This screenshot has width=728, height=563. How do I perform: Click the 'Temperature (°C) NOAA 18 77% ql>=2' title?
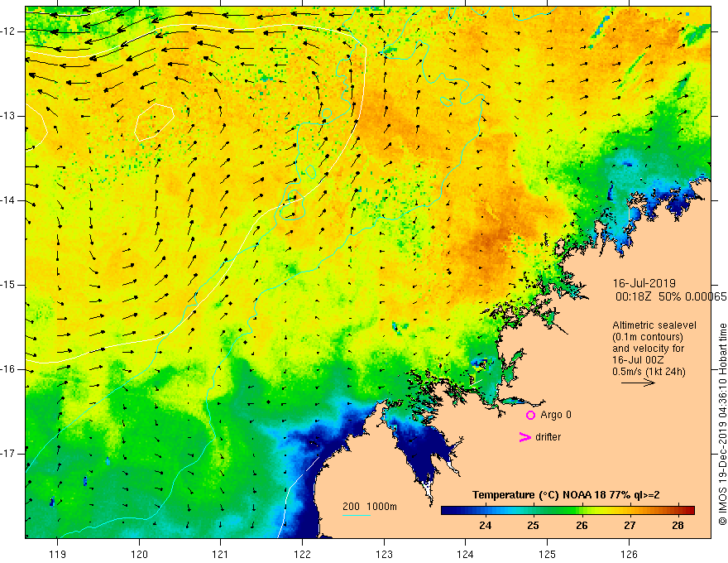566,495
